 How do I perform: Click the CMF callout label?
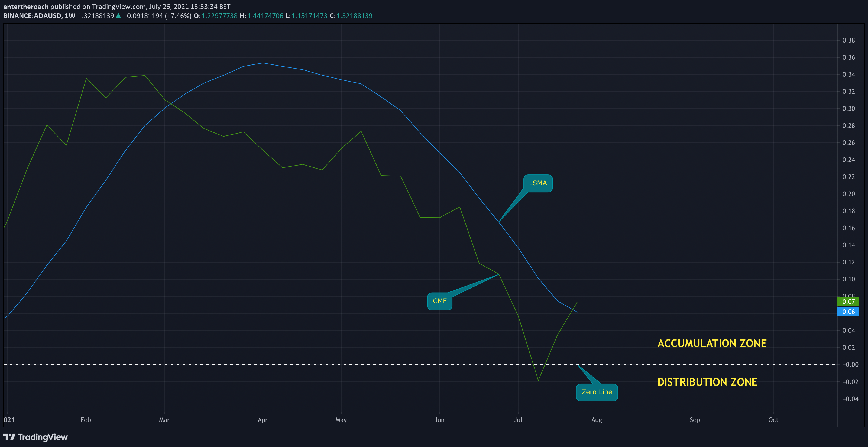[440, 301]
